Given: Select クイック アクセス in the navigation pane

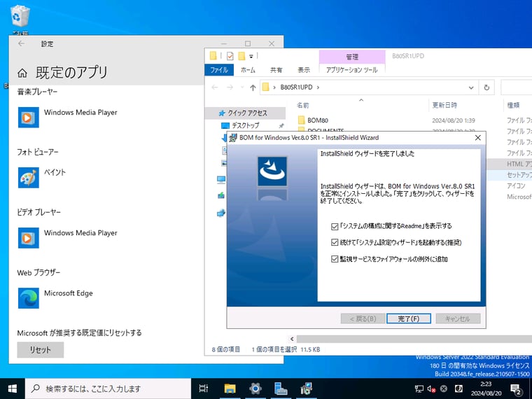Looking at the screenshot, I should (x=247, y=113).
